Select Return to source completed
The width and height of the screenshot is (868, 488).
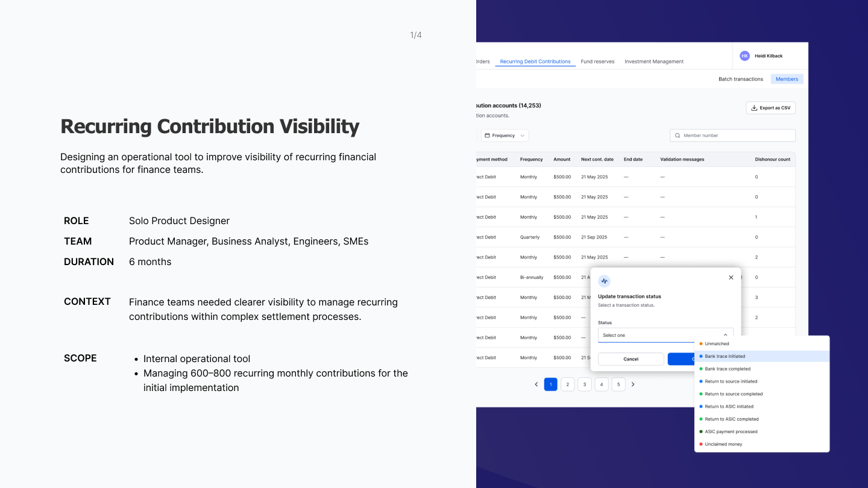point(762,394)
